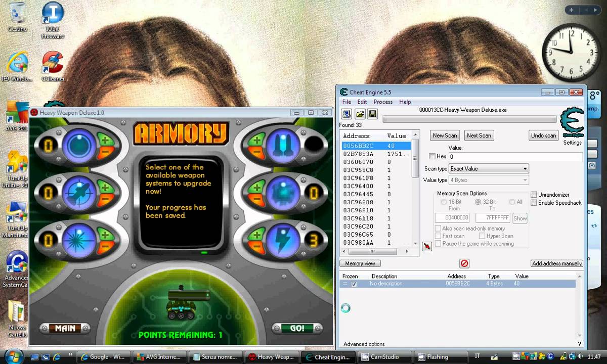607x364 pixels.
Task: Open the process list computer icon
Action: pos(346,114)
